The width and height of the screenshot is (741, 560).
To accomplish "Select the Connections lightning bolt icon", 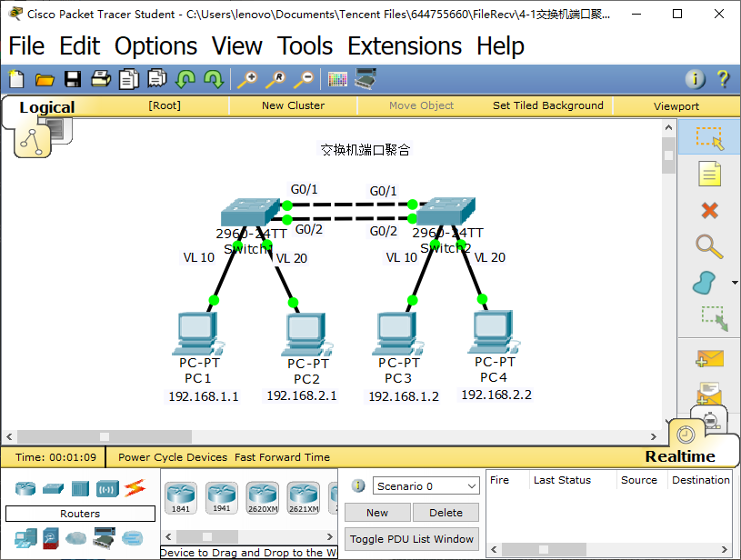I will point(135,488).
